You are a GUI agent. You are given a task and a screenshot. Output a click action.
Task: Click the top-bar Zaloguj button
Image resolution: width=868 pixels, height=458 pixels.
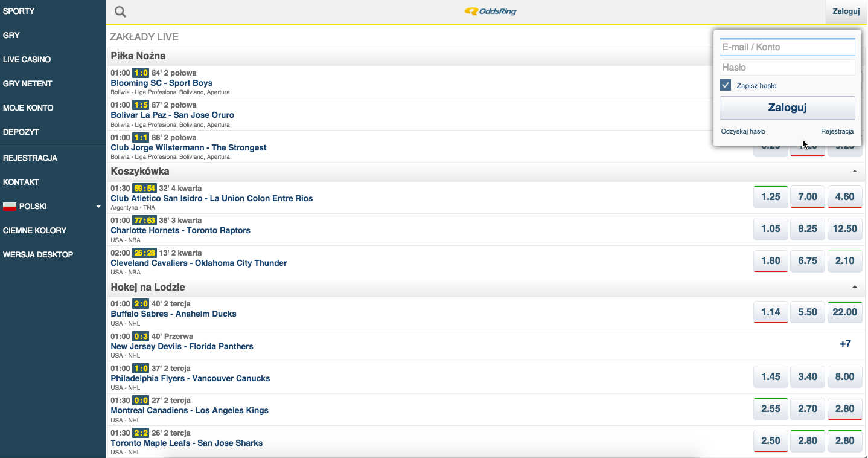[846, 11]
